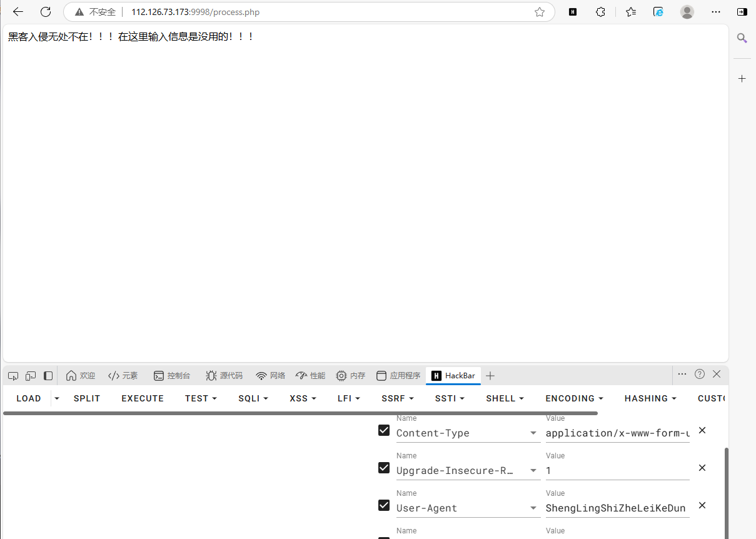The width and height of the screenshot is (756, 539).
Task: Click the sidebar search magnifier icon
Action: pyautogui.click(x=742, y=38)
